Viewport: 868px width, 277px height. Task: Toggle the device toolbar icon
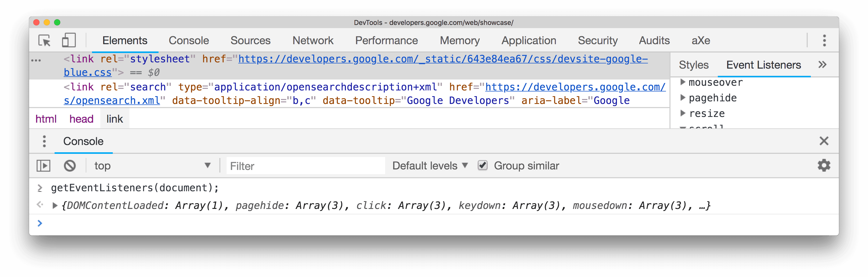click(69, 41)
